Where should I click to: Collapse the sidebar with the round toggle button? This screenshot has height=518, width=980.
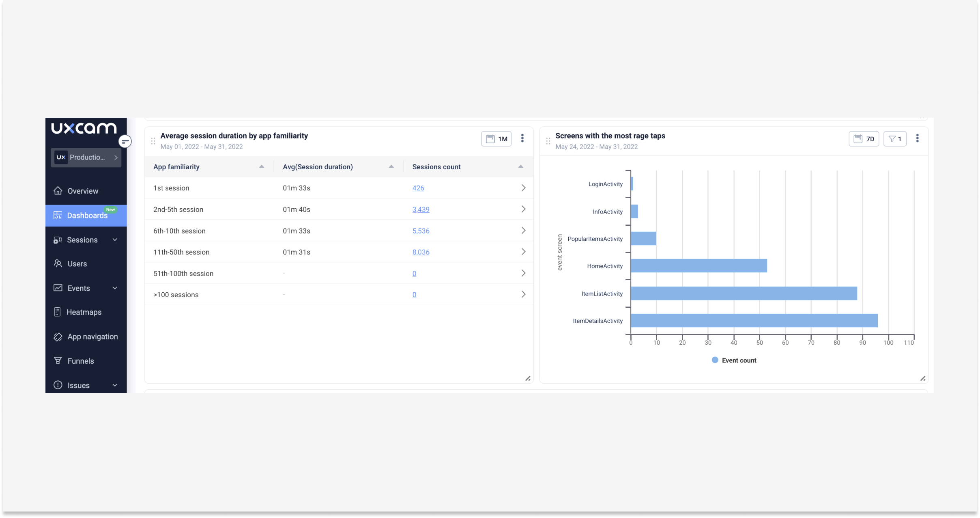[125, 141]
